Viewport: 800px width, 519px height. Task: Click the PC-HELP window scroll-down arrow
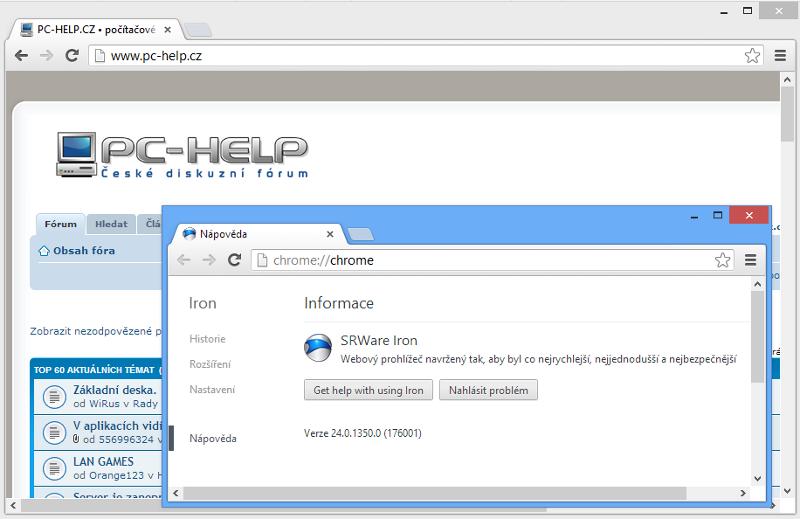click(x=787, y=491)
